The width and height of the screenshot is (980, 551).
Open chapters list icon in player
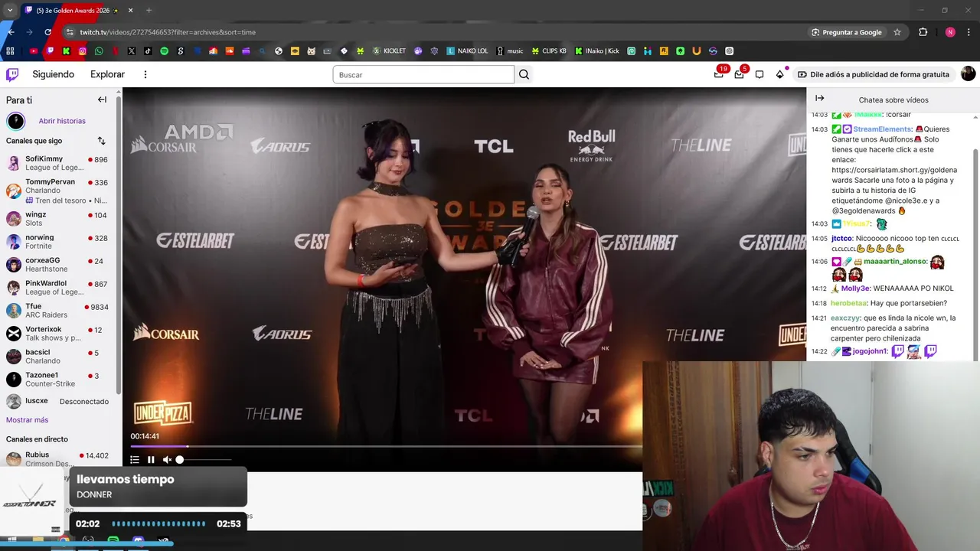135,460
